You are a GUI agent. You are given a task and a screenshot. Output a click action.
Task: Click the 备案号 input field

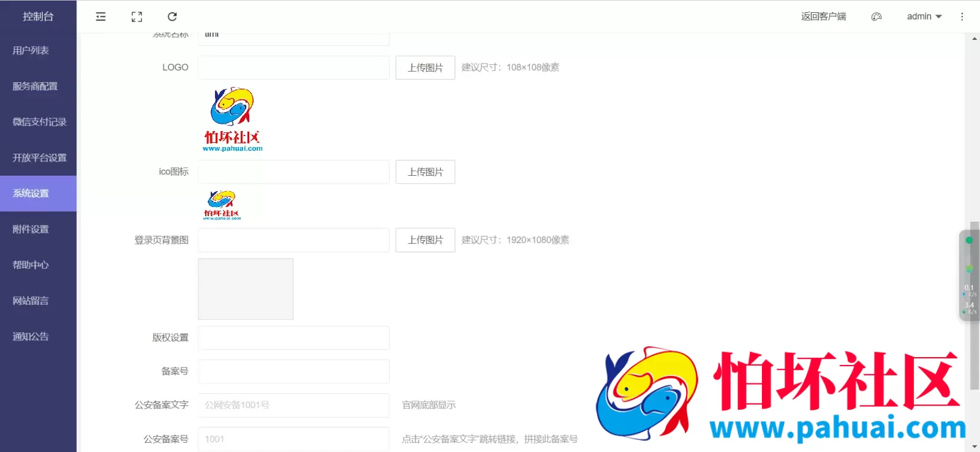pos(293,371)
